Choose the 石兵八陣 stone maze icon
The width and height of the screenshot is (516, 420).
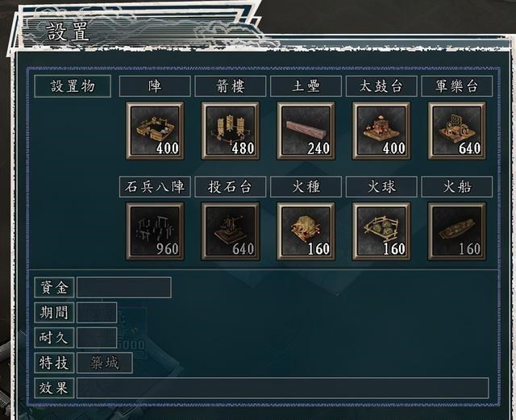pyautogui.click(x=155, y=231)
